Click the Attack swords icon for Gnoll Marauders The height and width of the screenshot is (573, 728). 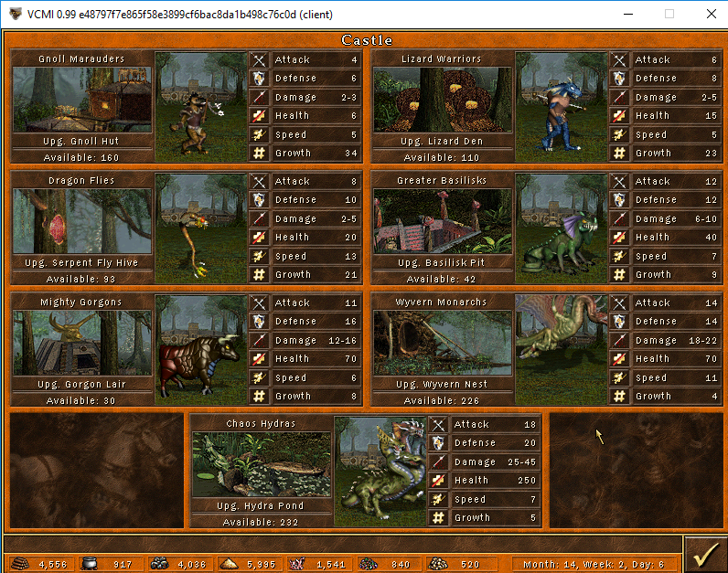click(259, 60)
